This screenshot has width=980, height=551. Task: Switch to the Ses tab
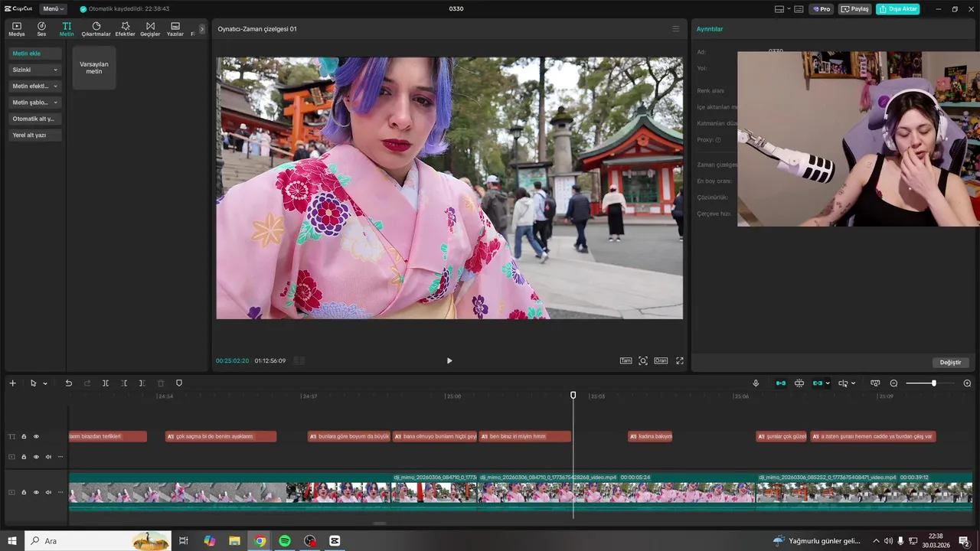coord(41,29)
